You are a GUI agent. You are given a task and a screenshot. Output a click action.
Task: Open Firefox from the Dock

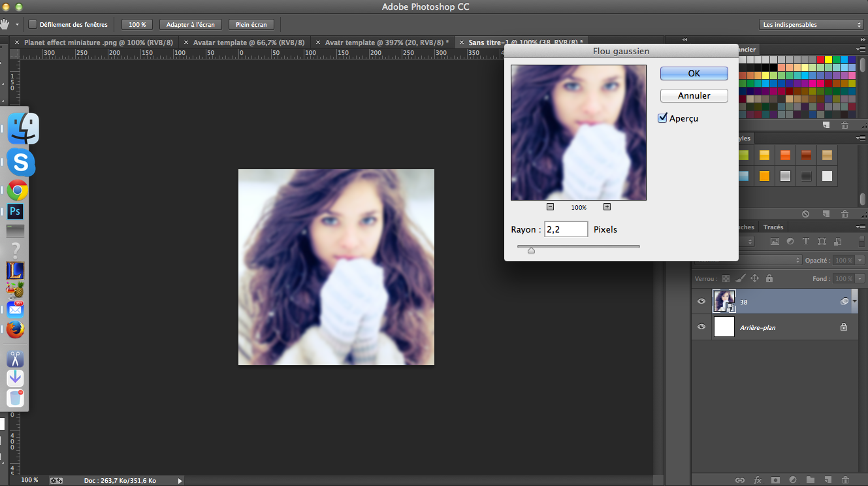pyautogui.click(x=16, y=330)
